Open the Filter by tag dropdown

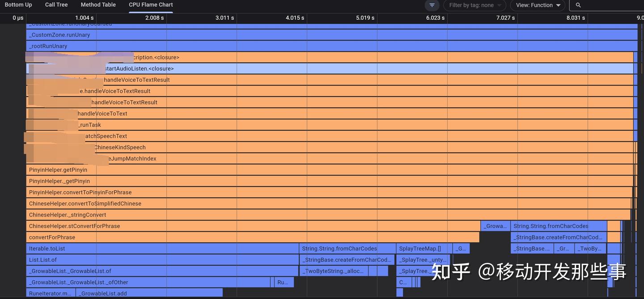point(475,5)
